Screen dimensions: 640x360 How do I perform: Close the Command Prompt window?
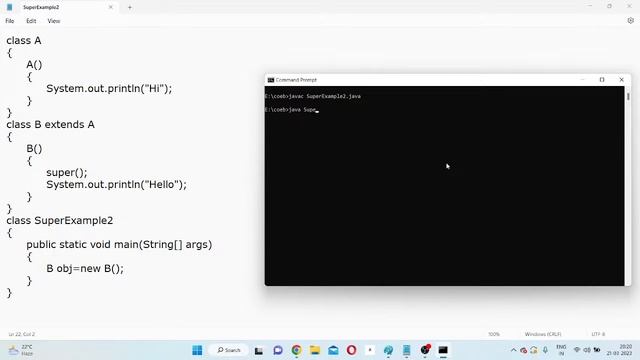pos(621,80)
